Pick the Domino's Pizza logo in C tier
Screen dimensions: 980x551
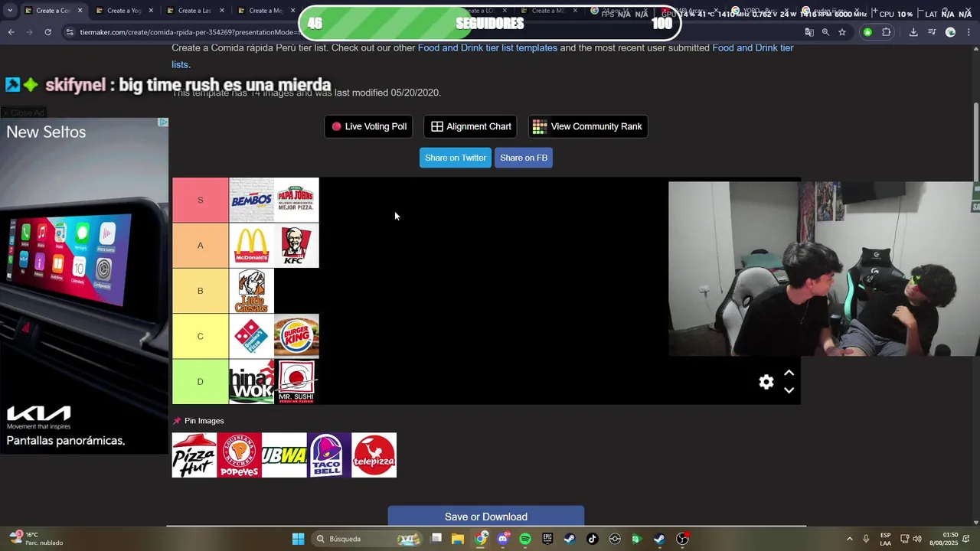coord(252,336)
